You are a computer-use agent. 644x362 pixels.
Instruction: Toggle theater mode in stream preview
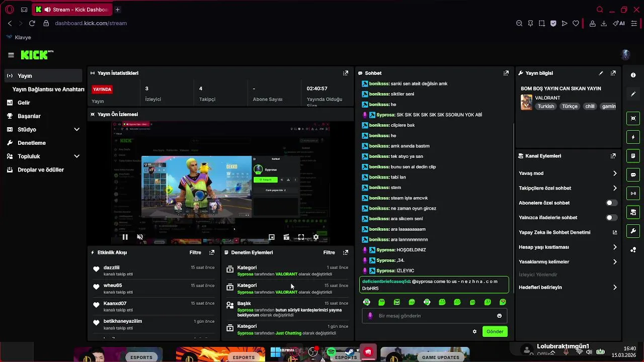tap(286, 237)
